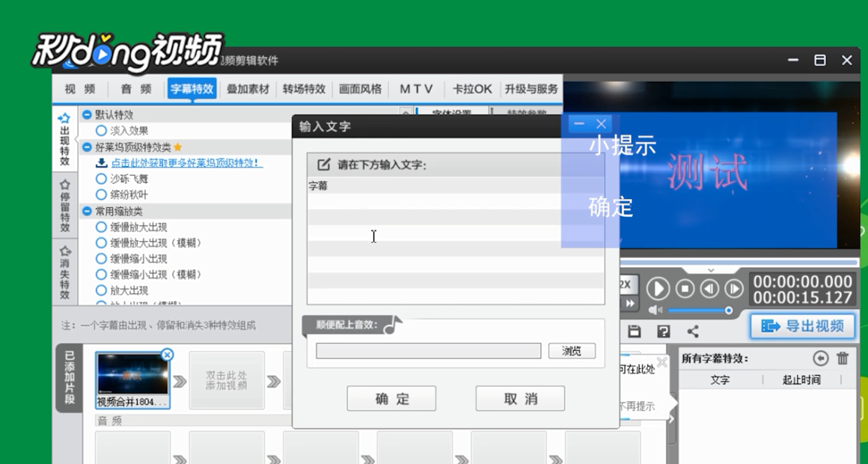Click the fast forward icon below 2X
Image resolution: width=868 pixels, height=464 pixels.
tap(629, 303)
